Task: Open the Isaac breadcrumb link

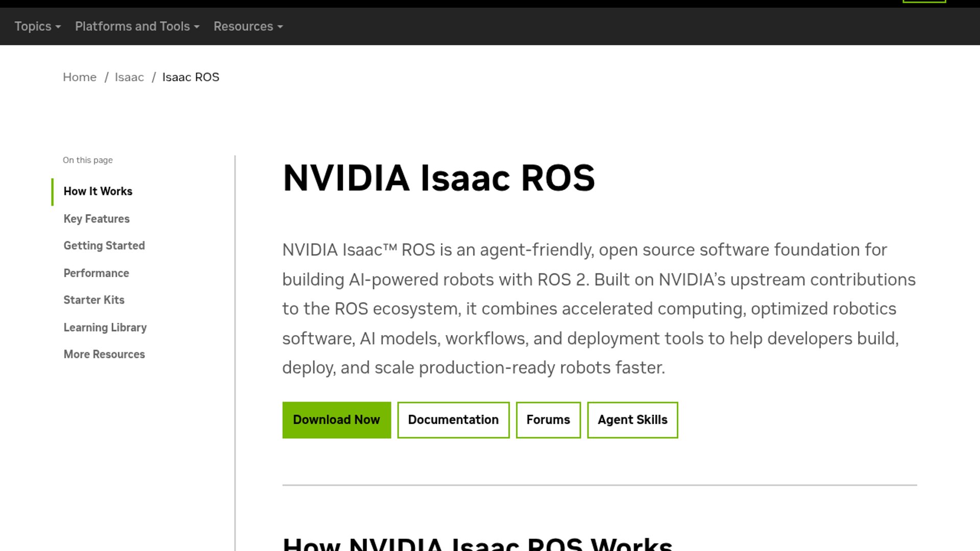Action: click(129, 77)
